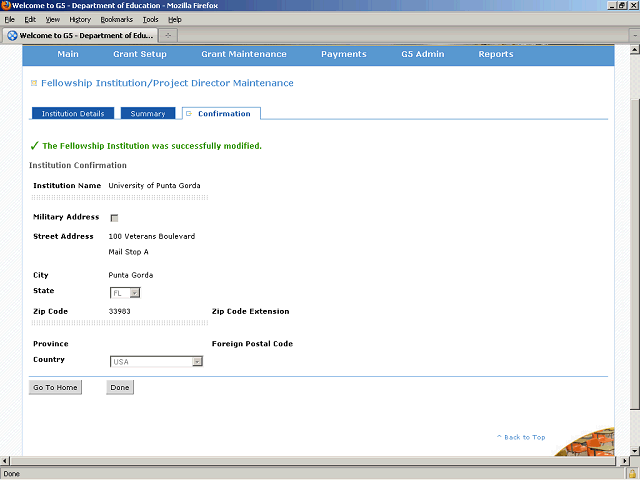The image size is (640, 480).
Task: Open the G5 Admin navigation item
Action: [x=422, y=54]
